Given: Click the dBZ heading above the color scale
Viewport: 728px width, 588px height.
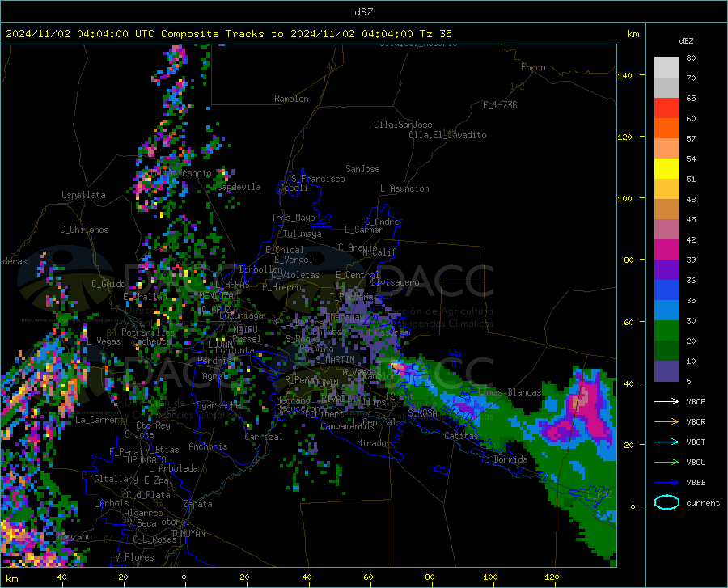Looking at the screenshot, I should [x=686, y=40].
